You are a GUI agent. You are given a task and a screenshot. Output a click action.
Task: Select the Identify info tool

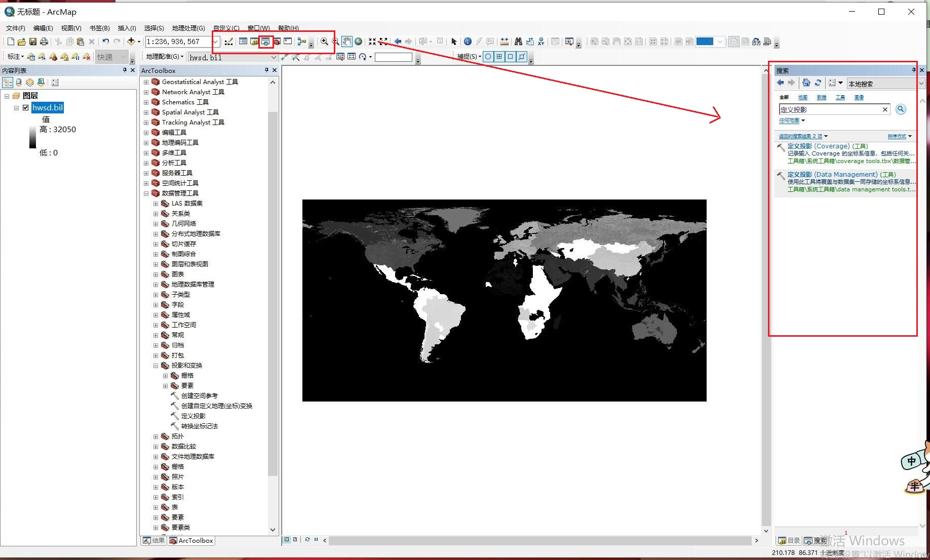tap(468, 42)
